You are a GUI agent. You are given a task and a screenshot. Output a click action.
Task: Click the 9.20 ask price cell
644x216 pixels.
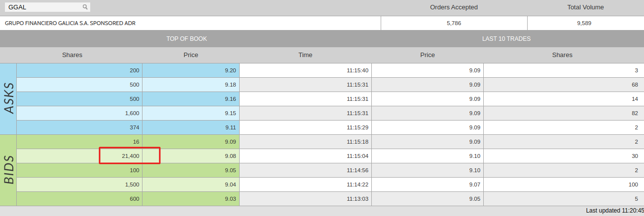click(191, 70)
